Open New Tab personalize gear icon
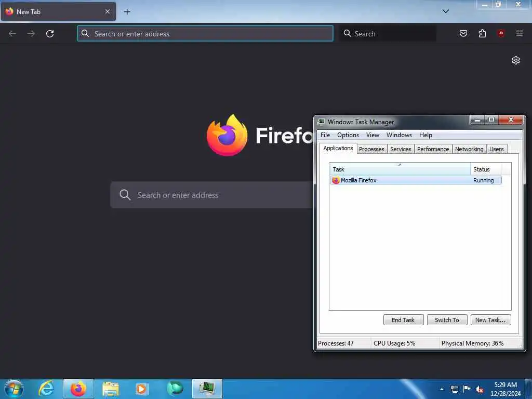The height and width of the screenshot is (399, 532). coord(515,60)
